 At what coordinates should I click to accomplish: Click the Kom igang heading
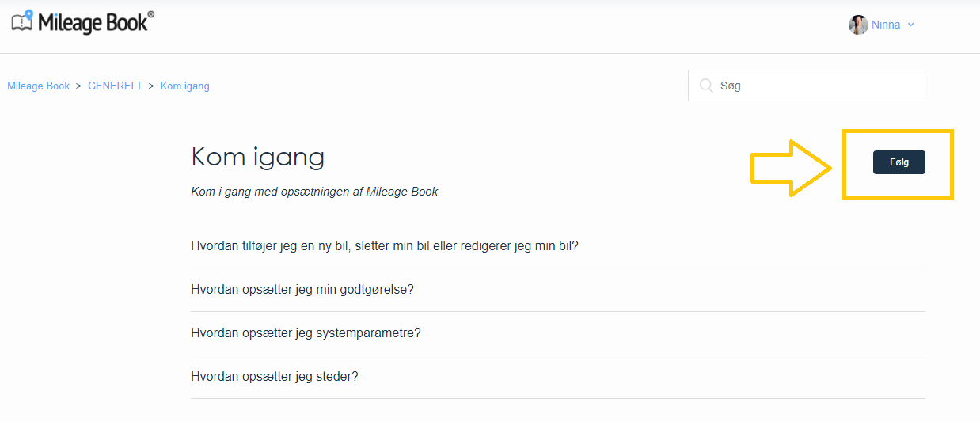point(258,158)
